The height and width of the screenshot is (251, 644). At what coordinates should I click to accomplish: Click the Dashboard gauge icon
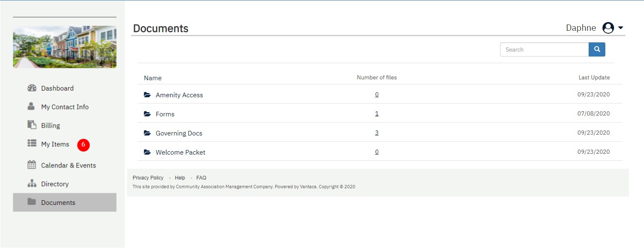[32, 88]
